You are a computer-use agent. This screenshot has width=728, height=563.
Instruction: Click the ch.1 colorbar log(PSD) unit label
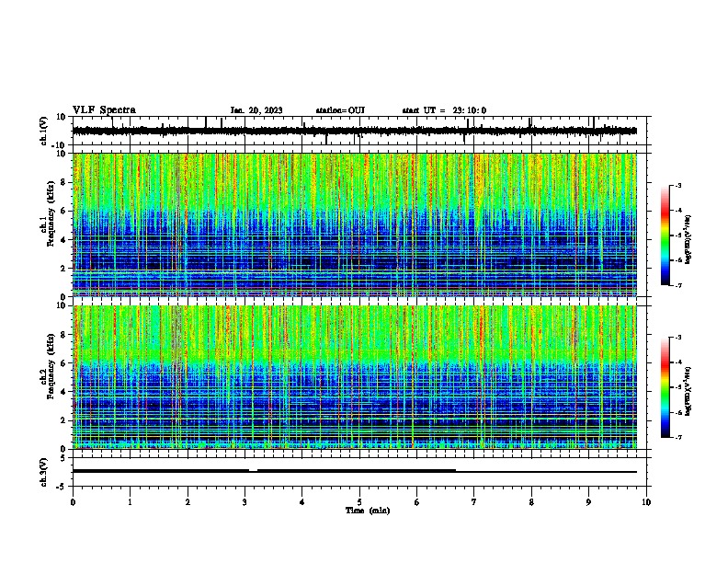(688, 239)
